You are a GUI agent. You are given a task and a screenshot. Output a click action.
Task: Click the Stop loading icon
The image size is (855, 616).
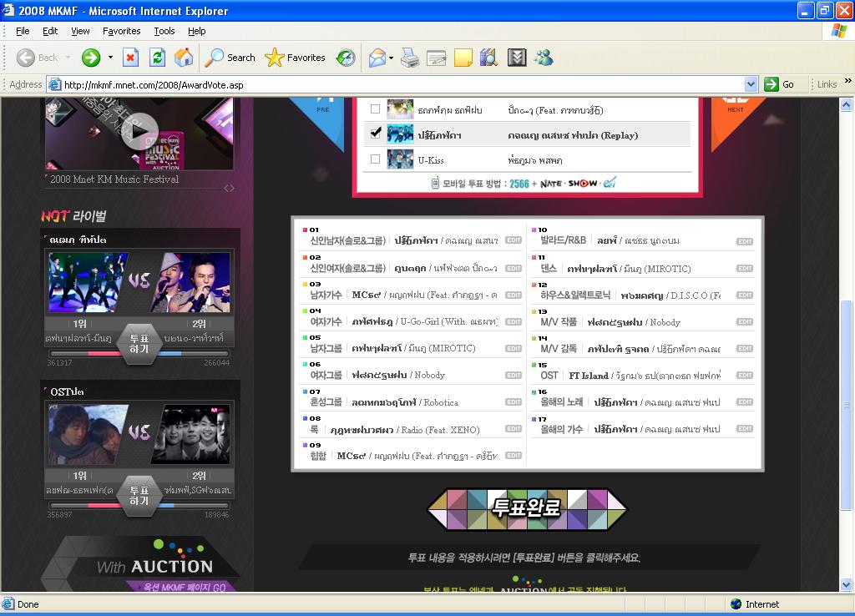point(130,58)
